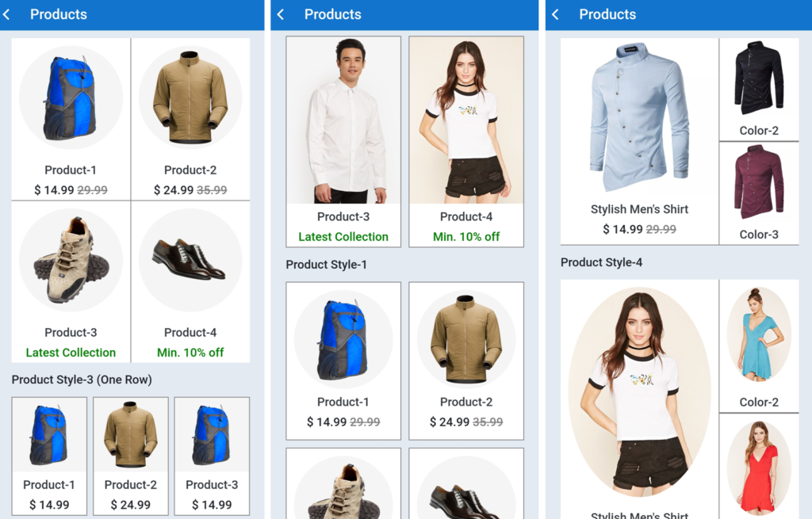Image resolution: width=812 pixels, height=519 pixels.
Task: View the light blue Stylish Men's Shirt image
Action: coord(640,118)
